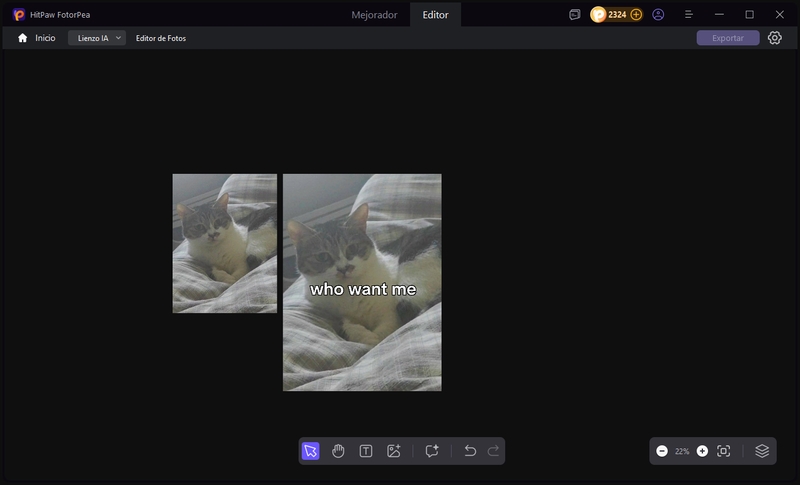Choose the text tool

[x=366, y=451]
